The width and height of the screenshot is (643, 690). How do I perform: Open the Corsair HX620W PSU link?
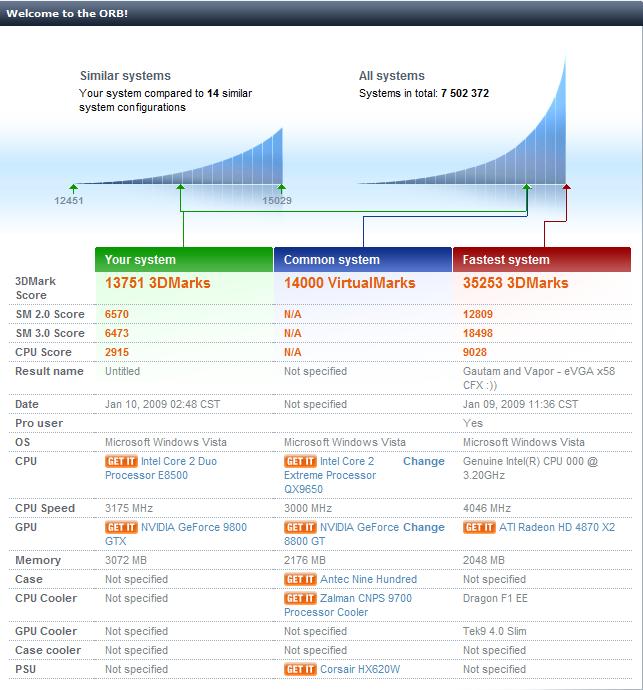[360, 669]
